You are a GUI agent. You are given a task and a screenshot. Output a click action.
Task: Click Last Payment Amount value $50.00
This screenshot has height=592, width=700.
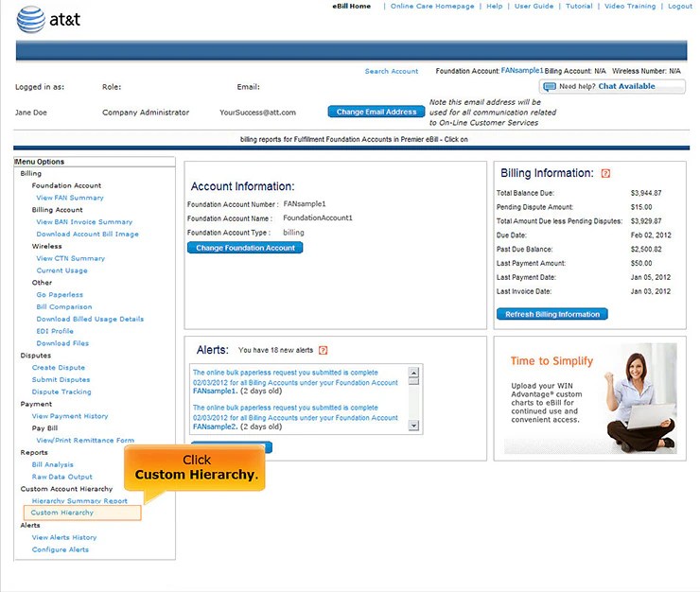point(641,264)
